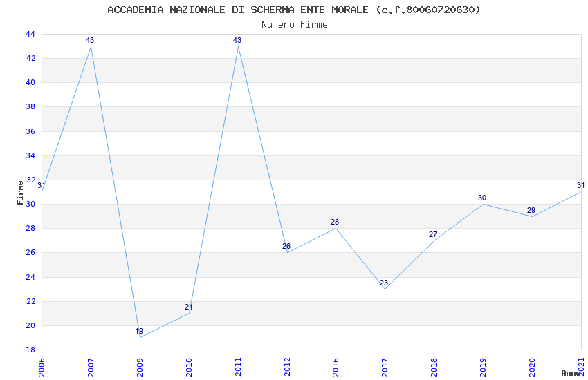Click data point value 21 for 2010
Image resolution: width=588 pixels, height=380 pixels.
coord(189,307)
